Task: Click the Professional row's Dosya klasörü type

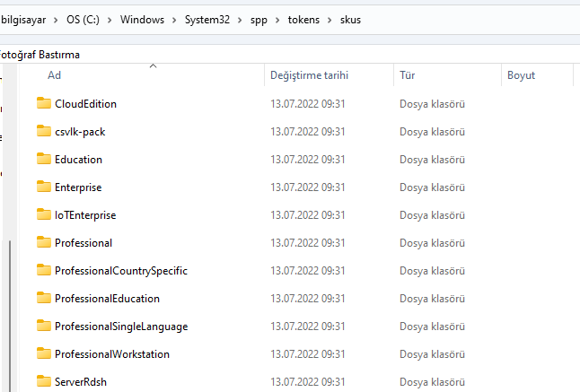Action: pos(432,243)
